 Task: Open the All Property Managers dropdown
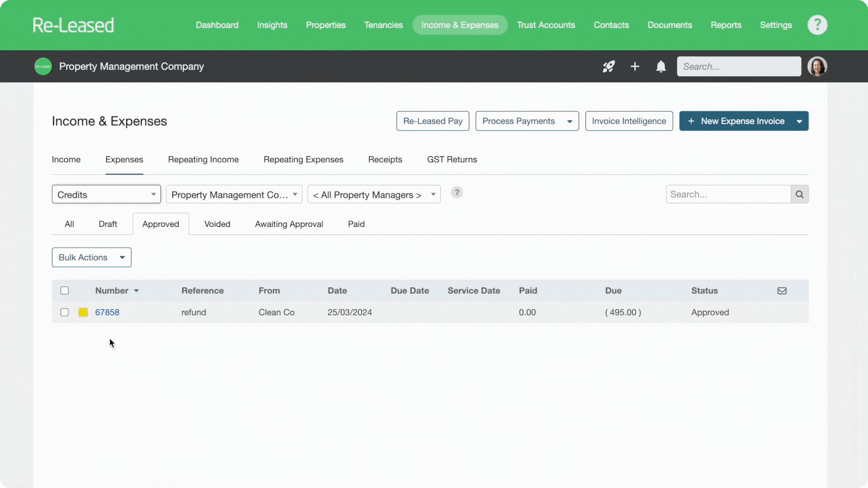tap(373, 194)
